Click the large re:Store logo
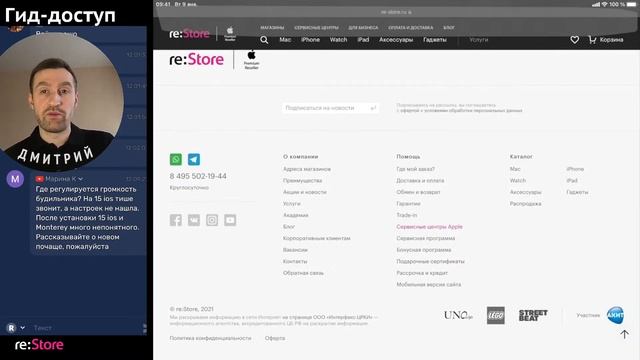 [x=196, y=60]
